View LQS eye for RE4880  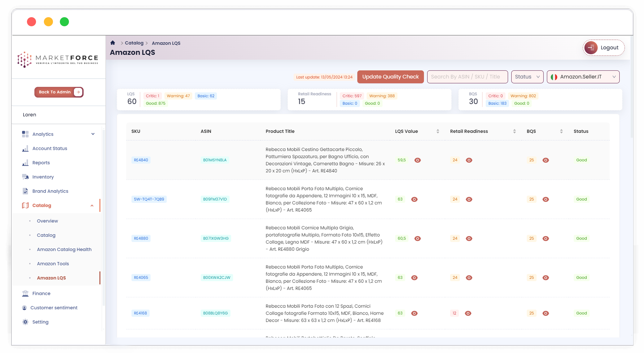417,238
